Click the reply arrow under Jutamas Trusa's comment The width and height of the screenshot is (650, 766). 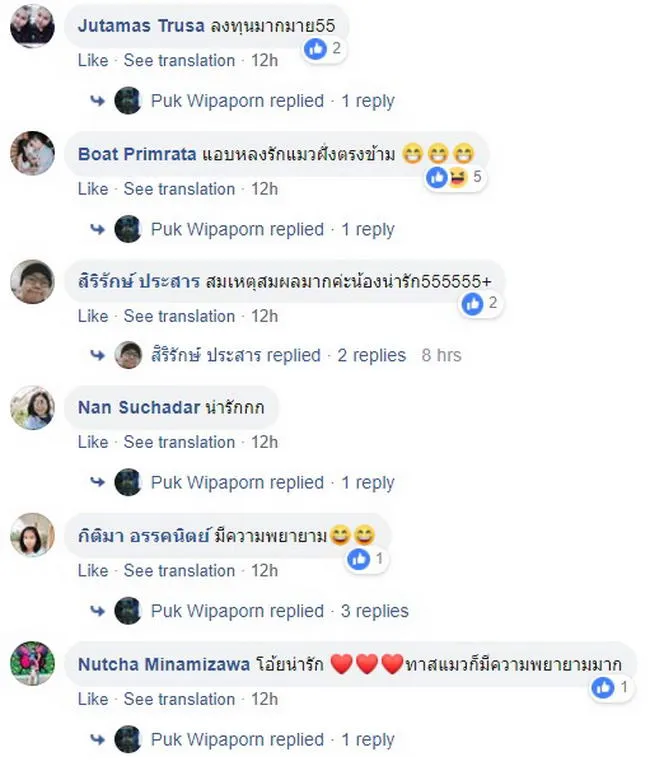98,101
